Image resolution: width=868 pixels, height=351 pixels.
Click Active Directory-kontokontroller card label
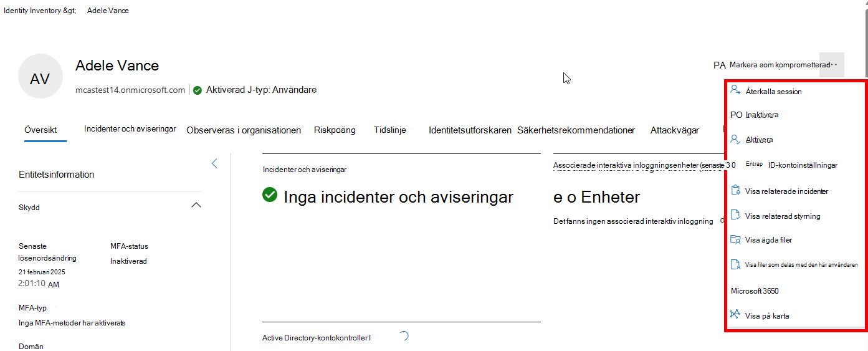pos(317,338)
